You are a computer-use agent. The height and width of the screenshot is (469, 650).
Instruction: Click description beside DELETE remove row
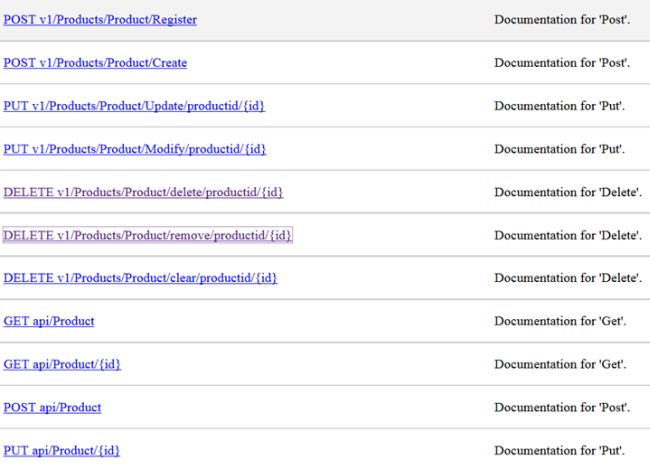(567, 235)
